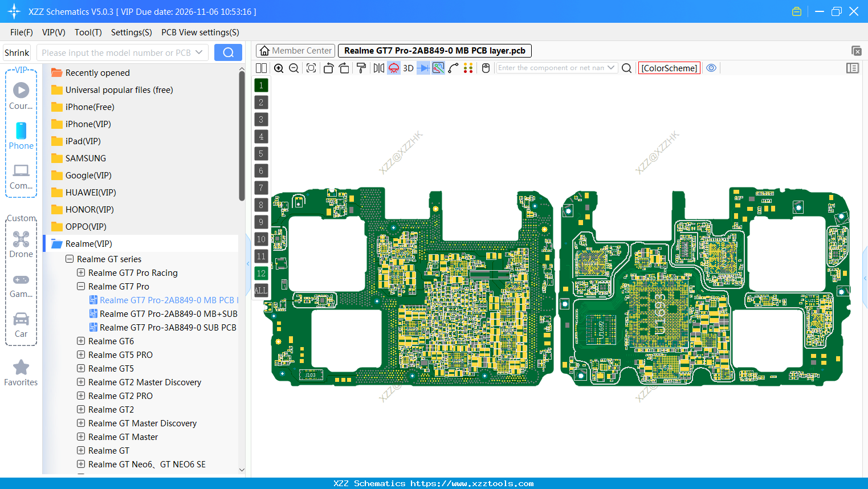Click the Shrink button

[17, 52]
